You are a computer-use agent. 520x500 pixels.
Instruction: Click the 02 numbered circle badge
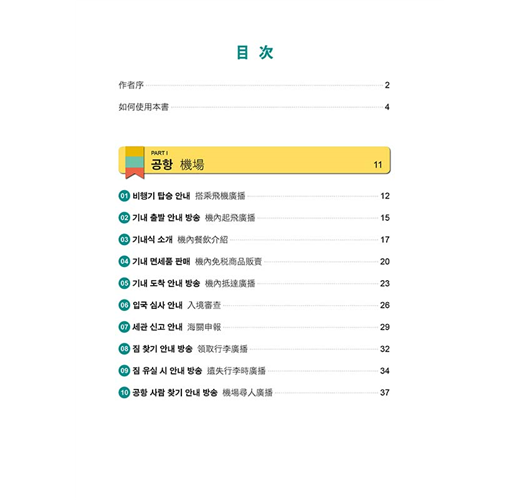pos(124,218)
